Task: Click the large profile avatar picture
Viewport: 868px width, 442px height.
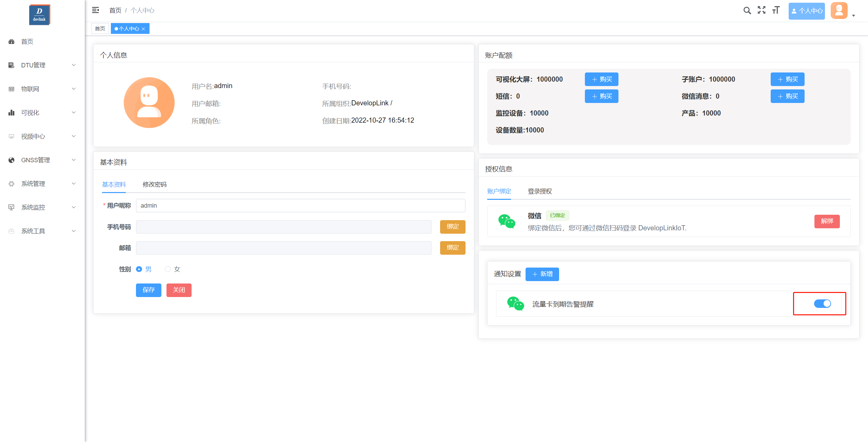Action: [149, 103]
